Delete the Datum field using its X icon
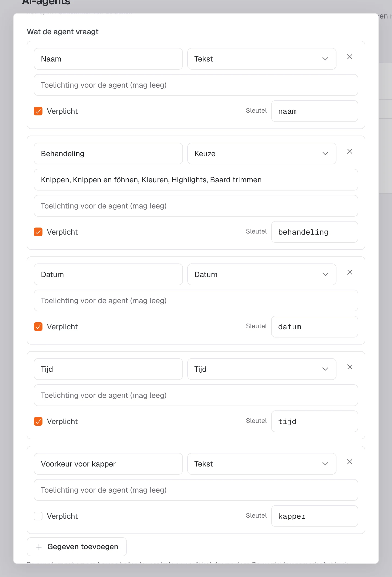 pos(350,272)
